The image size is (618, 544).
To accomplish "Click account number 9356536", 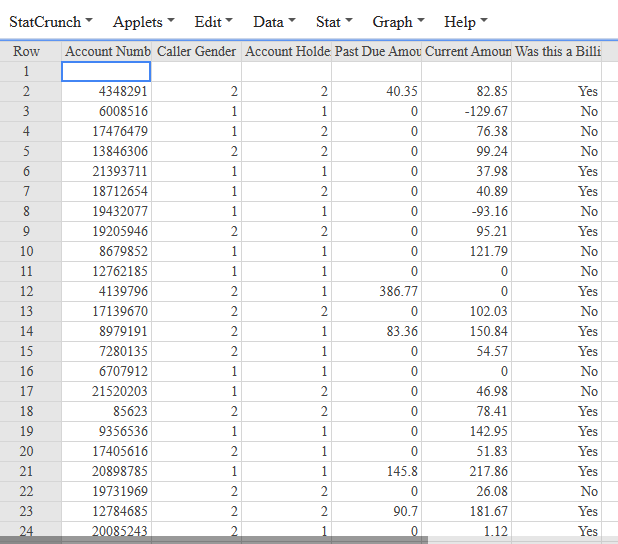I will pyautogui.click(x=106, y=432).
